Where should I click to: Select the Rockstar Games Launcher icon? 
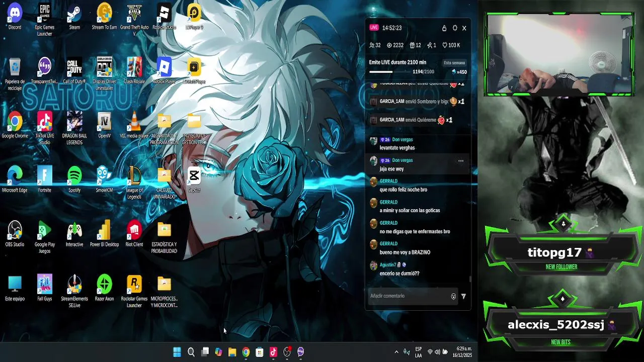pos(134,292)
